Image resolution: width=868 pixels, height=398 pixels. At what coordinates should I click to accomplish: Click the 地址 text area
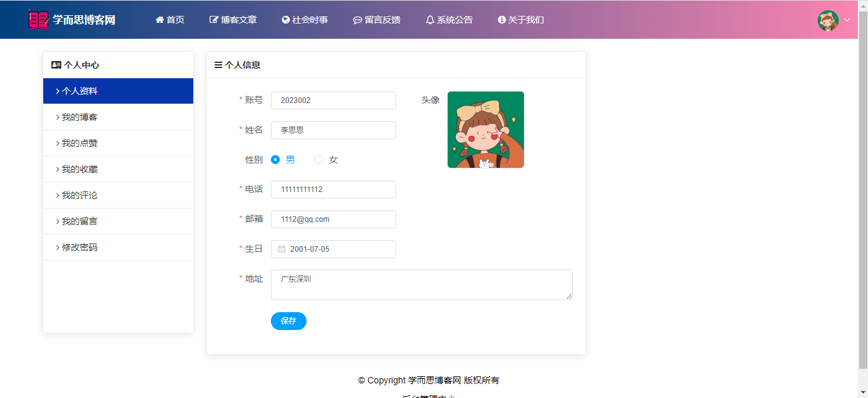tap(422, 285)
